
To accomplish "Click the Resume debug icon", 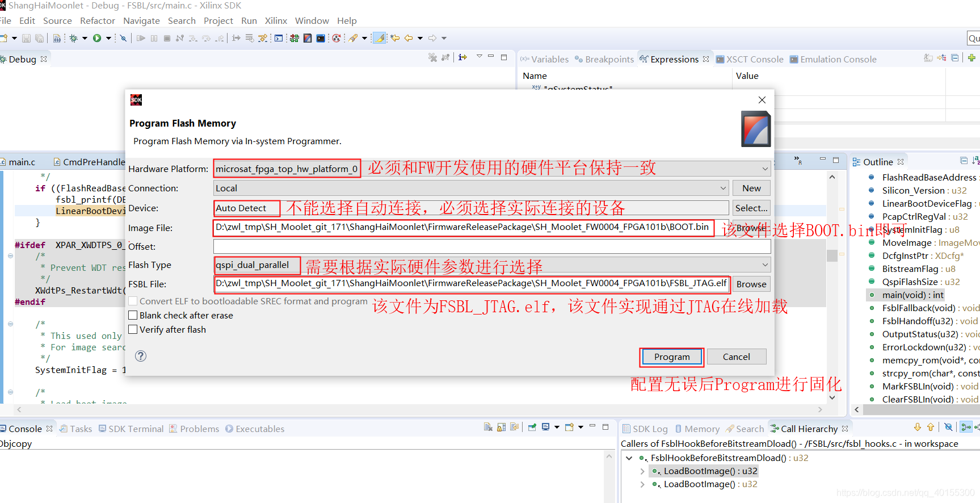I will tap(141, 38).
